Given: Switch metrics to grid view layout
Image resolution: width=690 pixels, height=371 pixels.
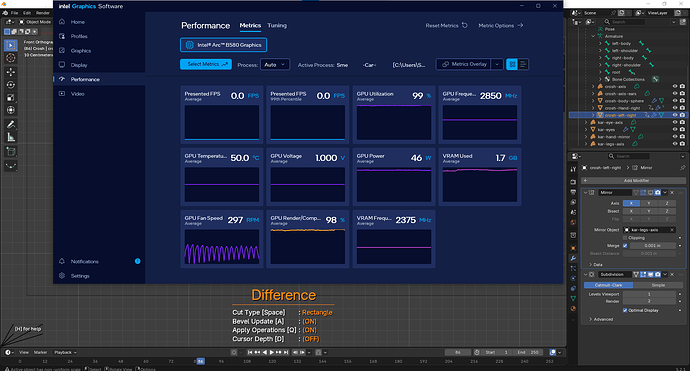Looking at the screenshot, I should coord(512,64).
